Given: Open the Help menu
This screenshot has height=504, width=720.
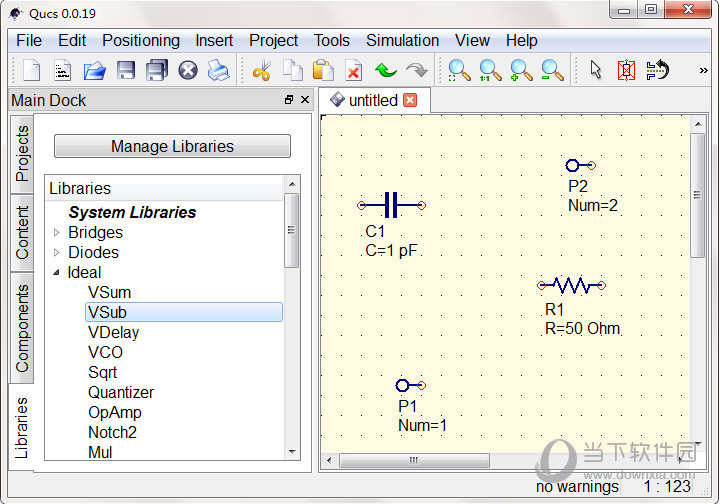Looking at the screenshot, I should 522,40.
